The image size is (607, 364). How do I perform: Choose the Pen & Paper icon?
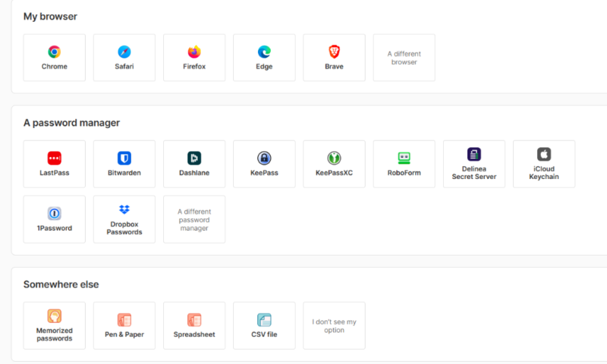coord(124,320)
